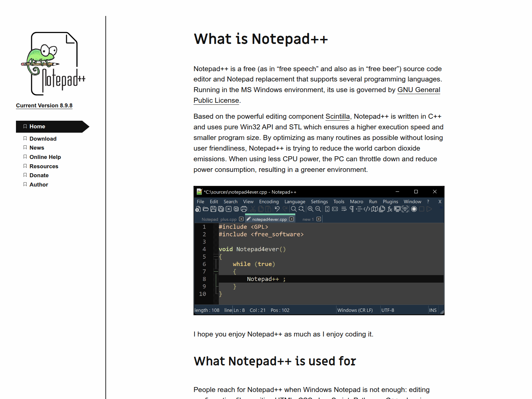This screenshot has width=532, height=399.
Task: Click the code tag user-defined language icon
Action: (367, 209)
